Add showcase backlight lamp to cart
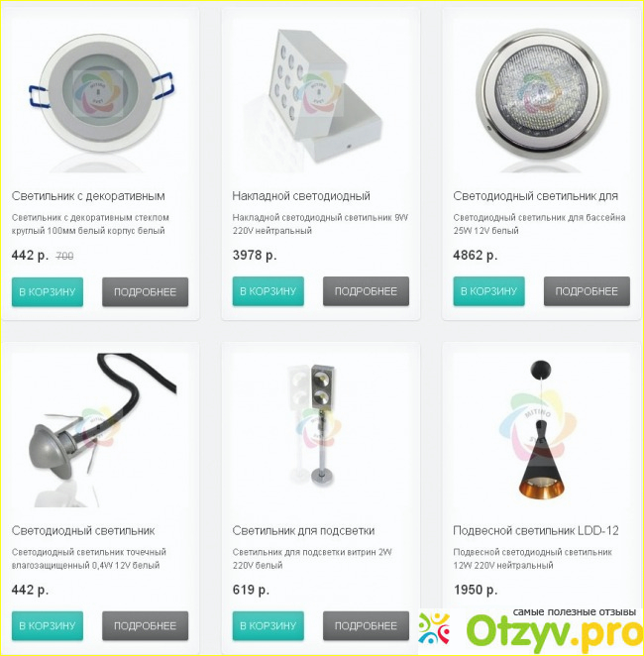 [x=268, y=626]
